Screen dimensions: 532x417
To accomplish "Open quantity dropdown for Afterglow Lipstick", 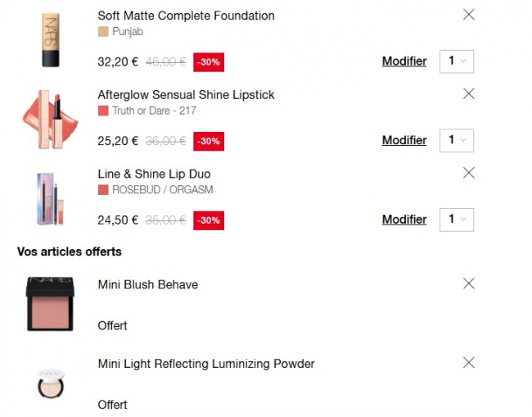I will pos(457,140).
